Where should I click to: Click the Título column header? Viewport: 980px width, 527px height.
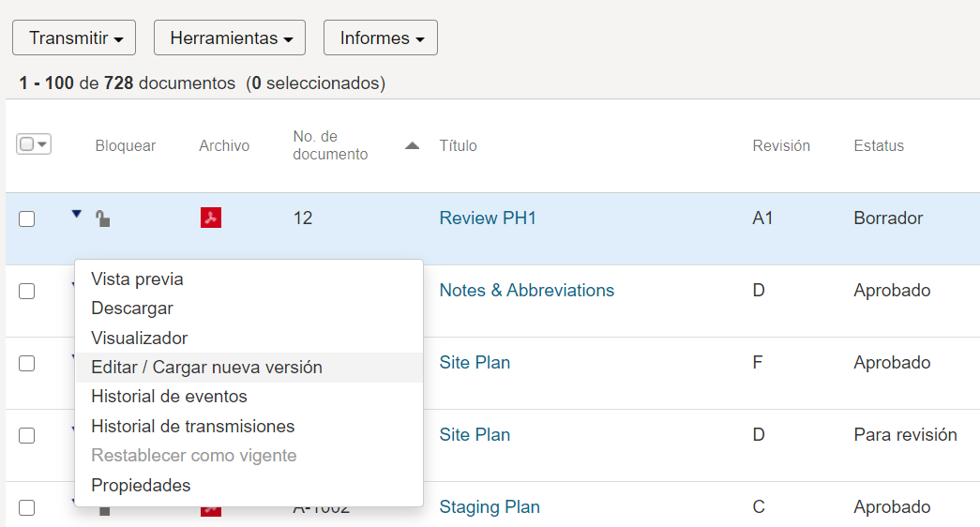459,145
